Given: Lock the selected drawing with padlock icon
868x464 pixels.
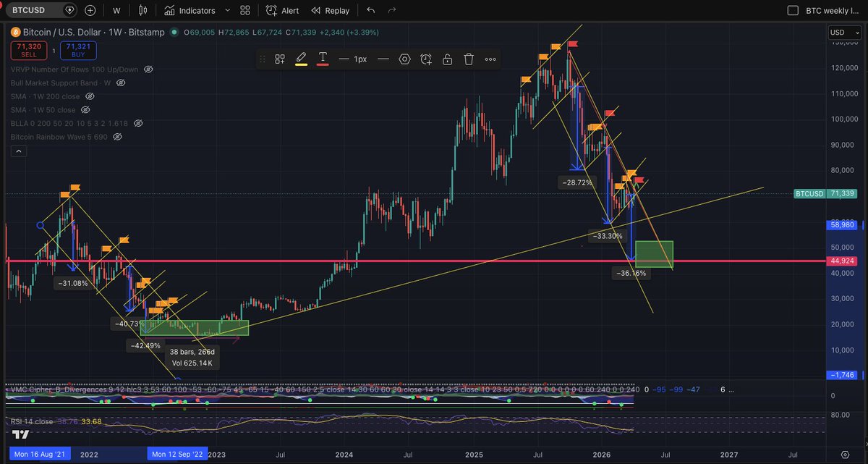Looking at the screenshot, I should (x=448, y=59).
